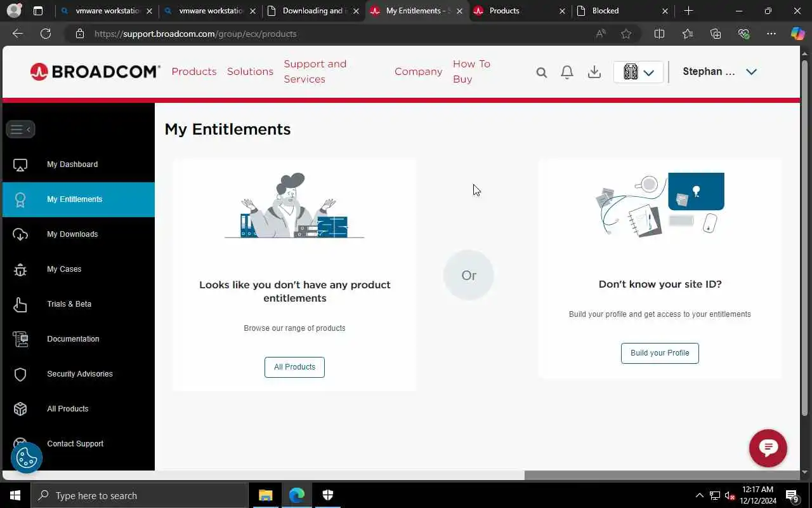Open the search magnifier icon in header
This screenshot has height=508, width=812.
point(541,72)
